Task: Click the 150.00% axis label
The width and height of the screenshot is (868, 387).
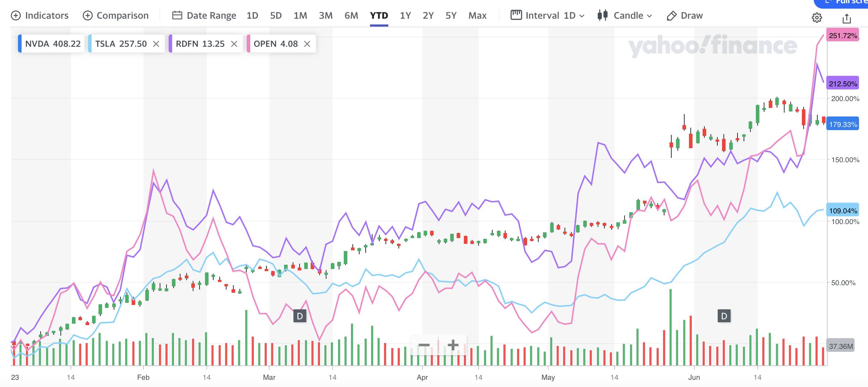Action: click(x=845, y=160)
